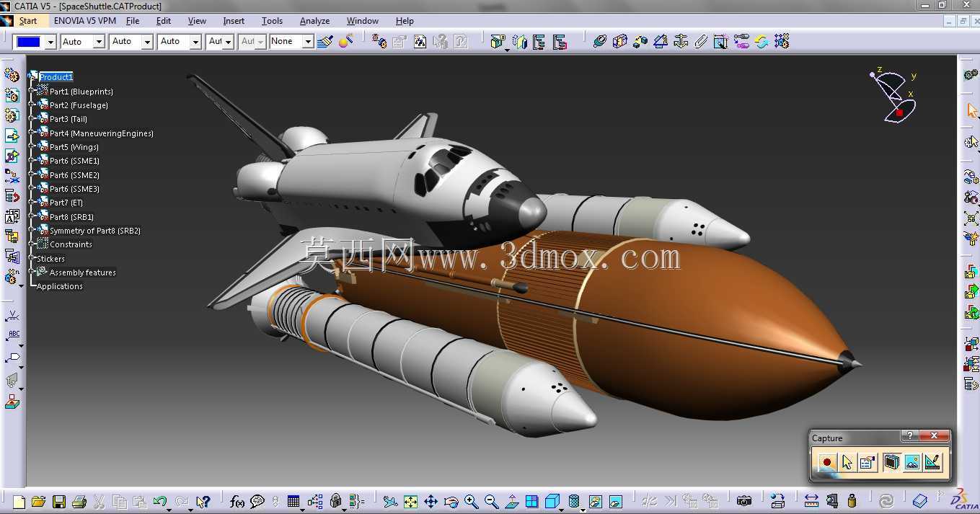This screenshot has height=514, width=980.
Task: Click the Select mode arrow in Capture dialog
Action: (x=847, y=462)
